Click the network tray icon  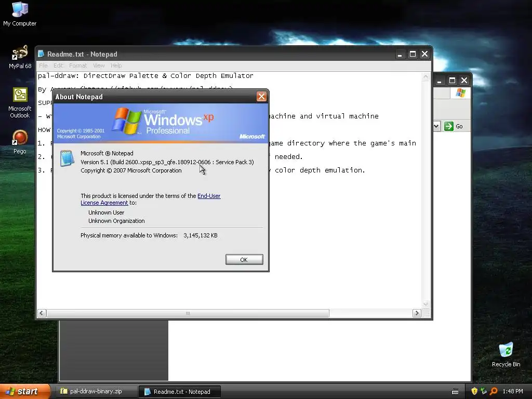484,391
